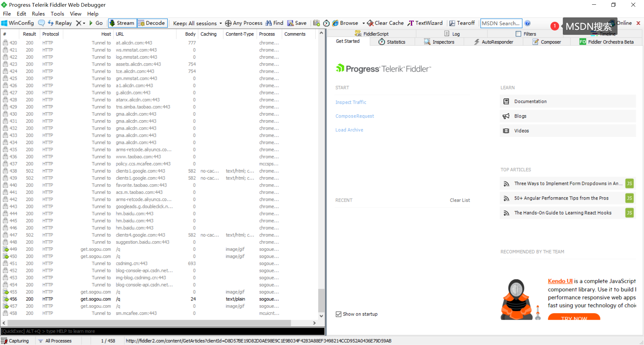This screenshot has height=345, width=644.
Task: Open article 50+ Angular Performance Tips
Action: [568, 198]
